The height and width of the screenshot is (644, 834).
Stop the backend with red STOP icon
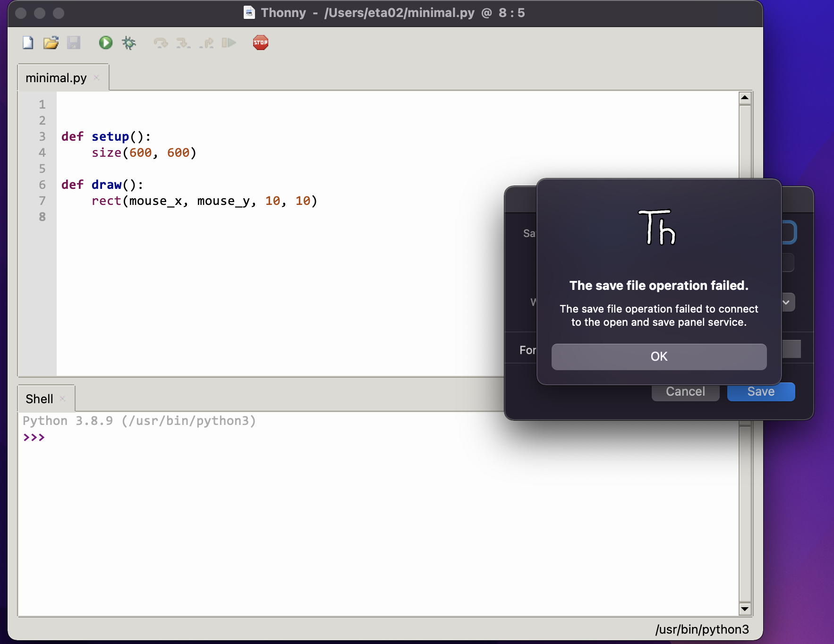coord(261,42)
